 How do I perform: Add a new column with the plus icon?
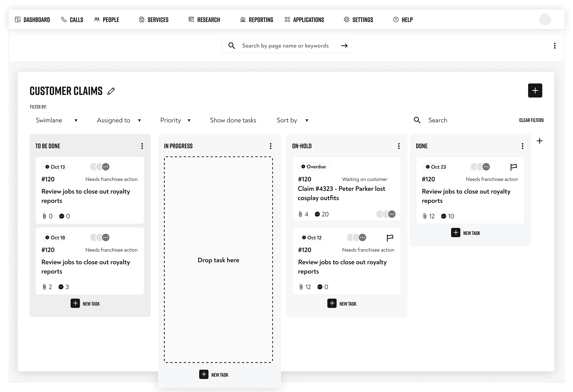point(540,141)
